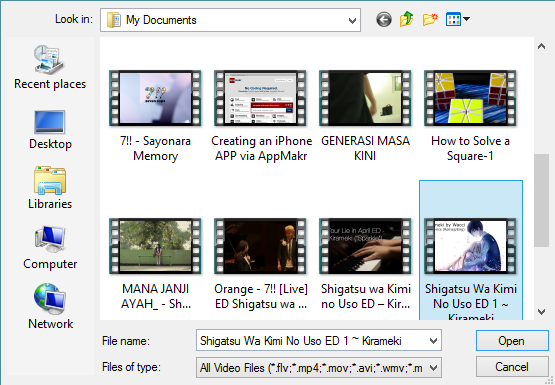
Task: Open the View menu icon
Action: point(453,19)
